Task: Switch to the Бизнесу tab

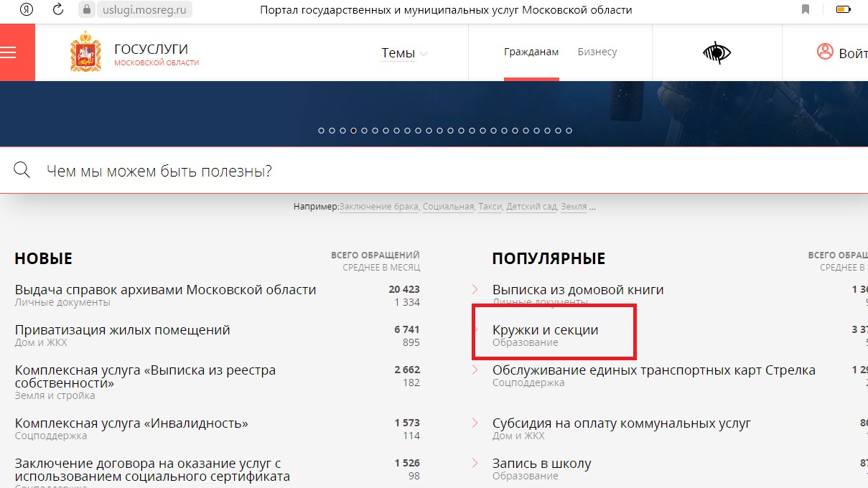Action: (597, 52)
